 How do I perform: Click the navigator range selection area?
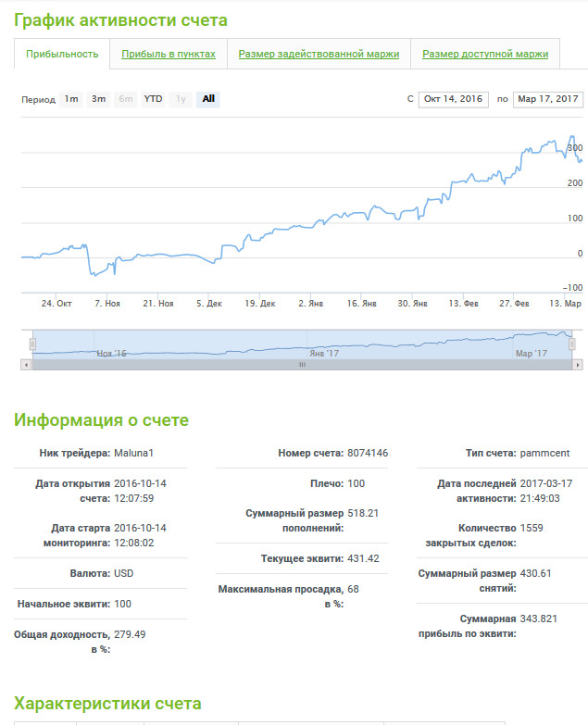(302, 345)
